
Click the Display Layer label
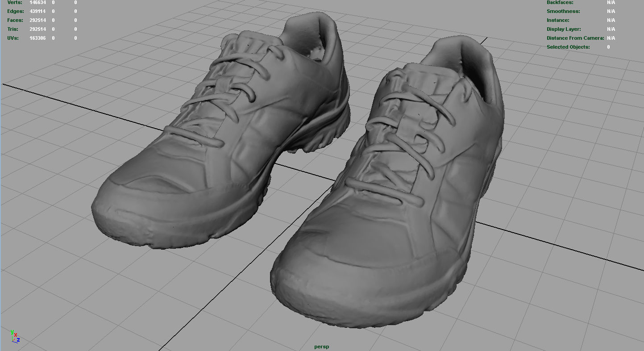pyautogui.click(x=564, y=29)
